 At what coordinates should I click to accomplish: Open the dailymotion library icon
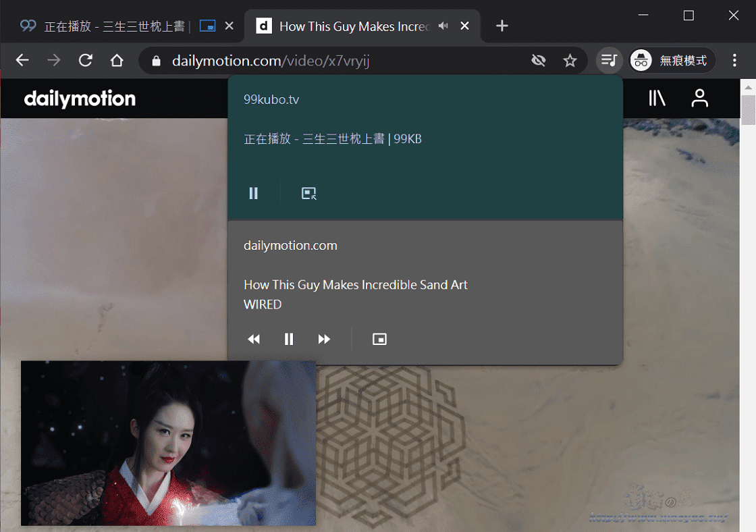pyautogui.click(x=657, y=98)
